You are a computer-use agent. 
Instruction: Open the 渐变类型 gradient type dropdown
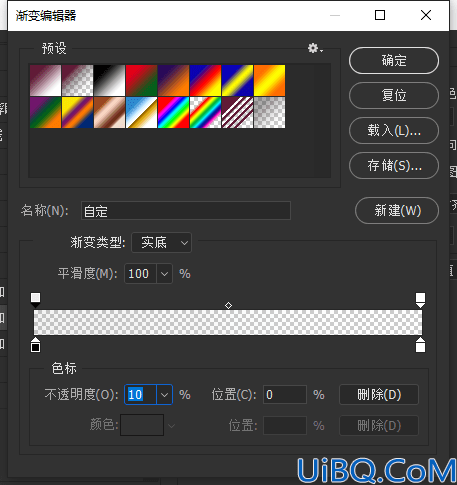click(162, 242)
